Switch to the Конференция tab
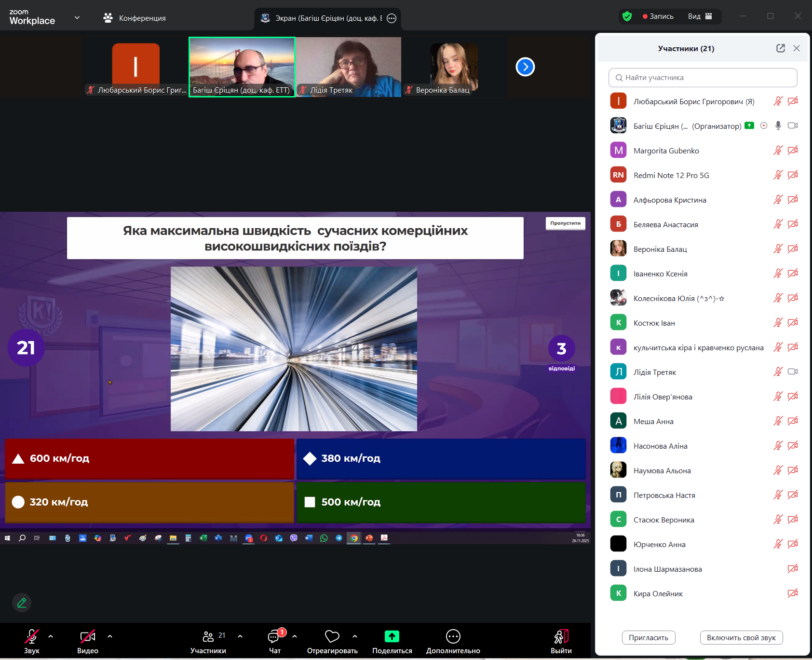 point(135,18)
